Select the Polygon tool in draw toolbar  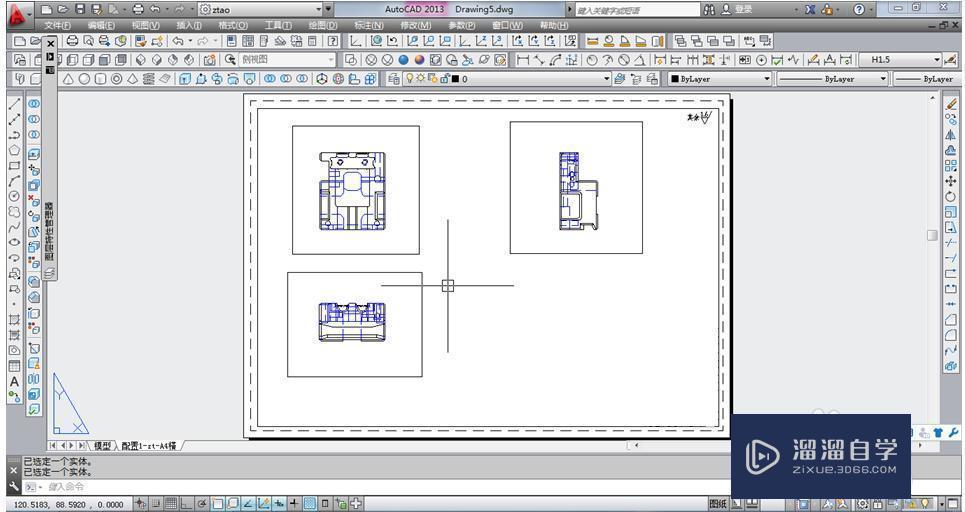[14, 150]
